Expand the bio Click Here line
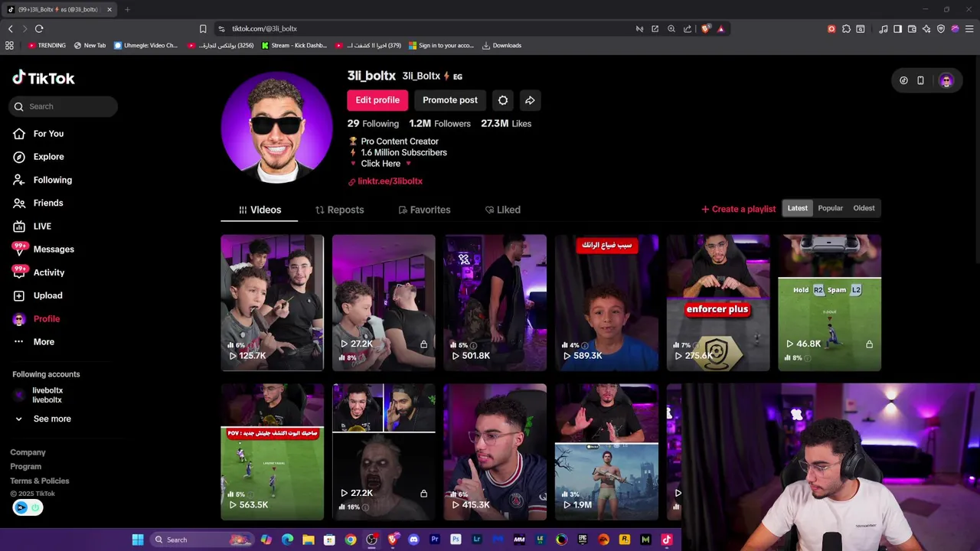Image resolution: width=980 pixels, height=551 pixels. (381, 164)
